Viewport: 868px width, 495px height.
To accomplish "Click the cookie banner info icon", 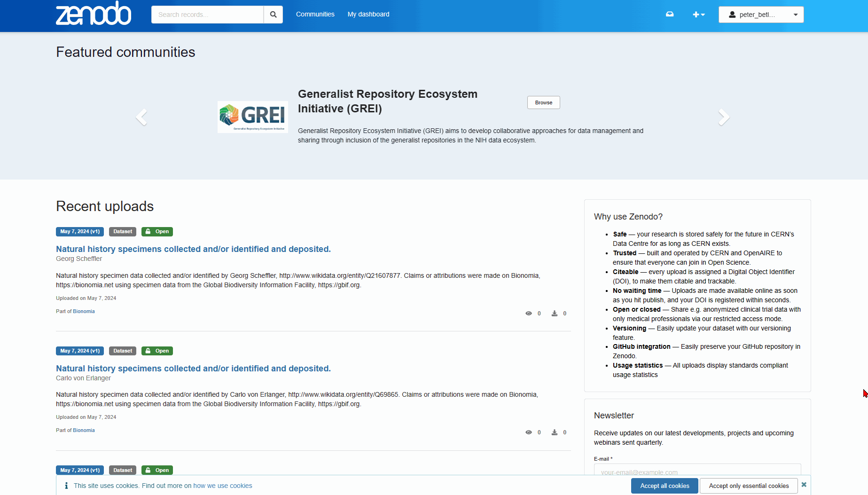I will (x=66, y=486).
